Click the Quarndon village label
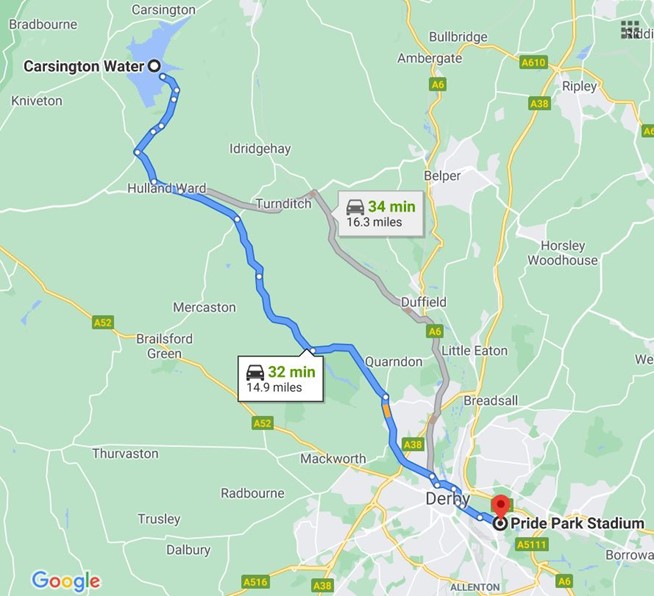Viewport: 654px width, 596px height. (393, 362)
